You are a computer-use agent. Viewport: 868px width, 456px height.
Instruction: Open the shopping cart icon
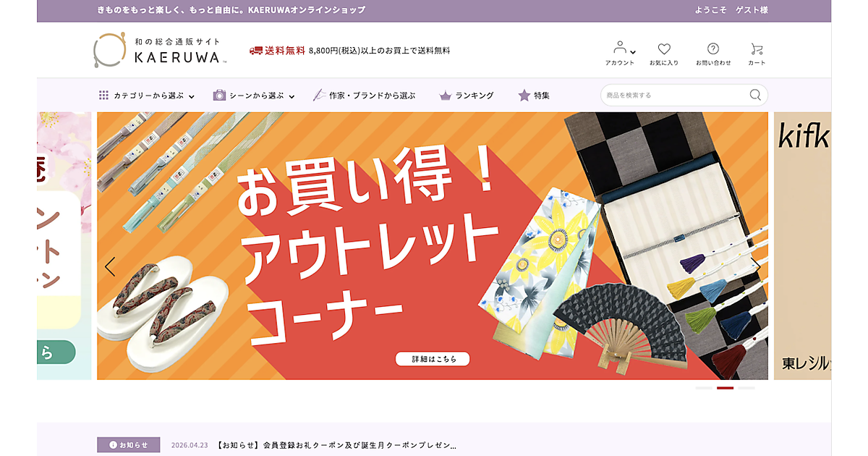coord(757,48)
